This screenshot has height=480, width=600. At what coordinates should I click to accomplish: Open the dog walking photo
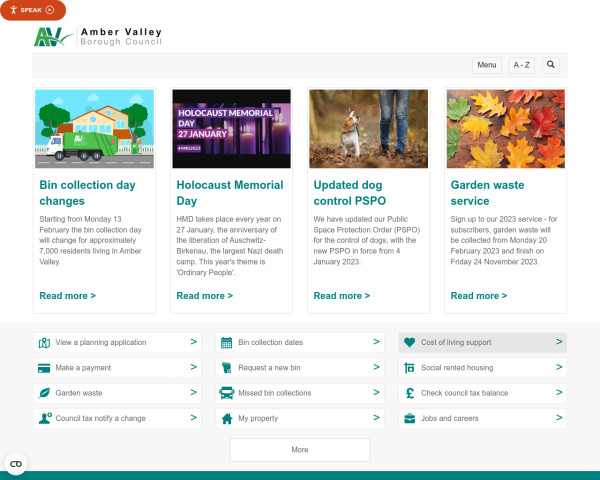tap(368, 129)
